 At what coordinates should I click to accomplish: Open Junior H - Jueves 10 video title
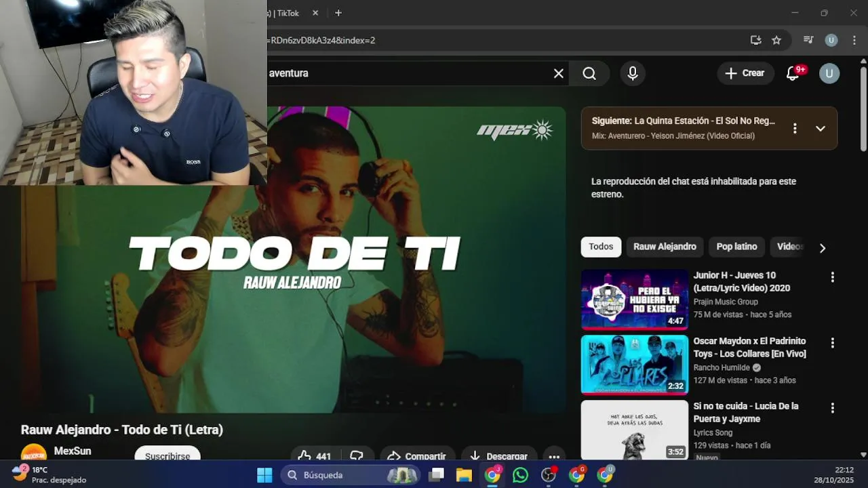click(x=742, y=282)
